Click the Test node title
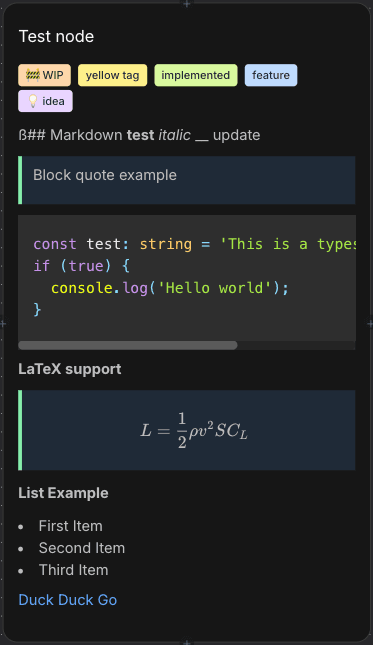Viewport: 373px width, 645px height. (56, 37)
